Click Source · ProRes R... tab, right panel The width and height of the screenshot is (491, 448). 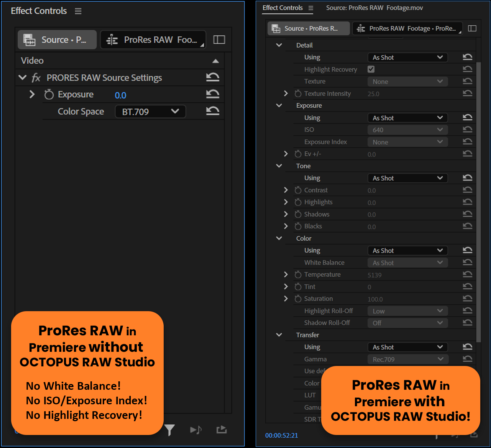coord(309,28)
